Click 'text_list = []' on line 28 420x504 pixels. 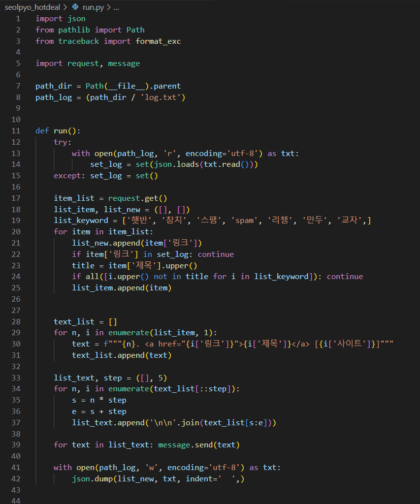tap(86, 322)
